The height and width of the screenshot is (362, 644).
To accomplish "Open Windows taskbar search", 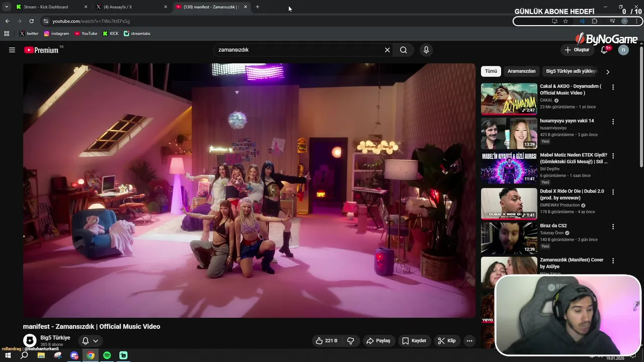I will 24,355.
